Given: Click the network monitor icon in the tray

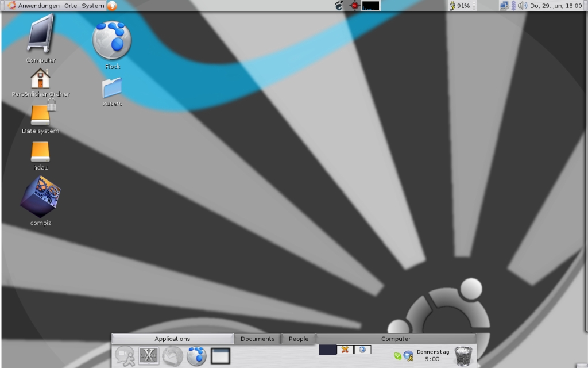Looking at the screenshot, I should tap(504, 6).
